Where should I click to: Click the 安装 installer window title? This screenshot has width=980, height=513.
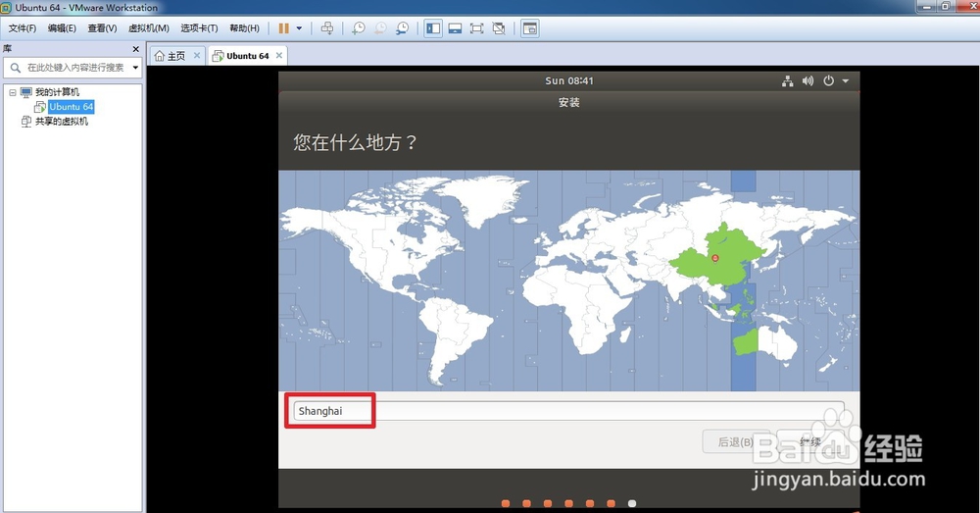pos(568,102)
